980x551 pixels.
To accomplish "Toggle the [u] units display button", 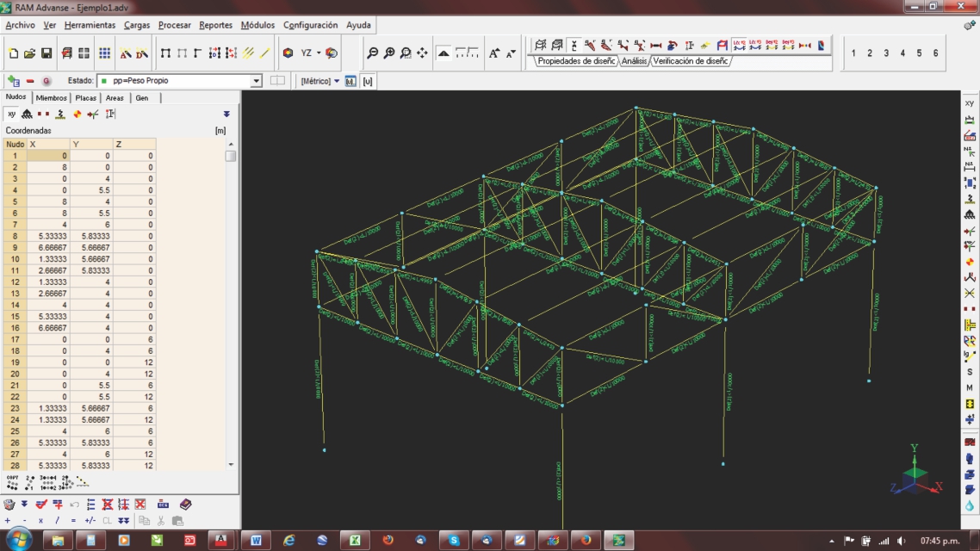I will [x=368, y=81].
